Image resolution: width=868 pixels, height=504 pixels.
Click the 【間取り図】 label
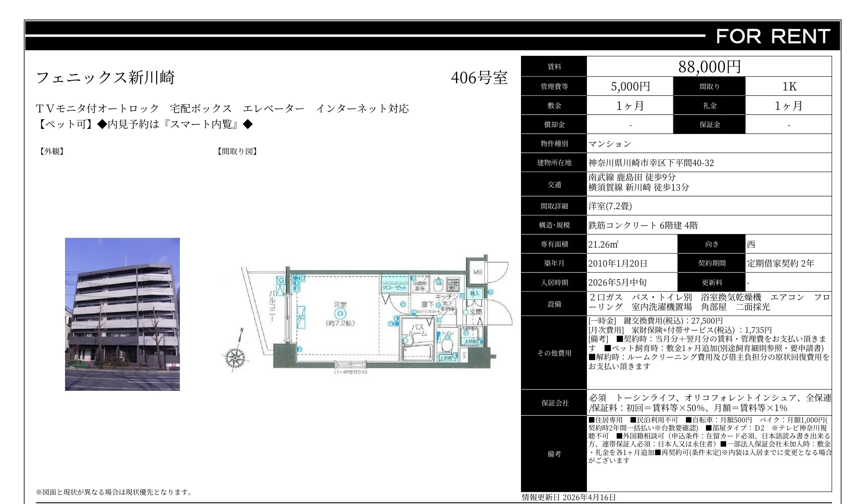coord(237,151)
